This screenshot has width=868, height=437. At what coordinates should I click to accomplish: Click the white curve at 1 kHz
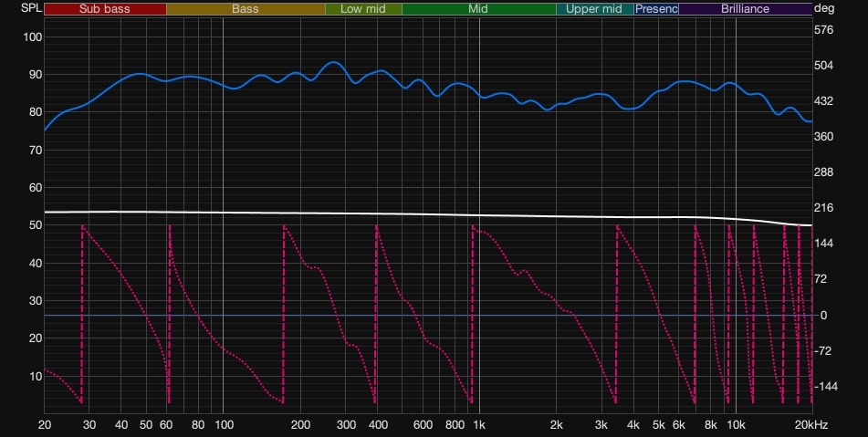[x=479, y=215]
